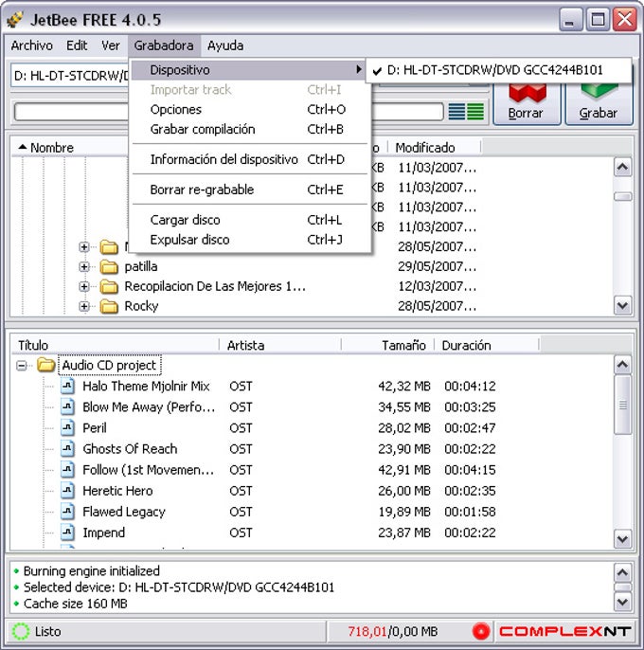Expand the Recopilacion De Las Mejores folder
The image size is (644, 650).
coord(84,286)
